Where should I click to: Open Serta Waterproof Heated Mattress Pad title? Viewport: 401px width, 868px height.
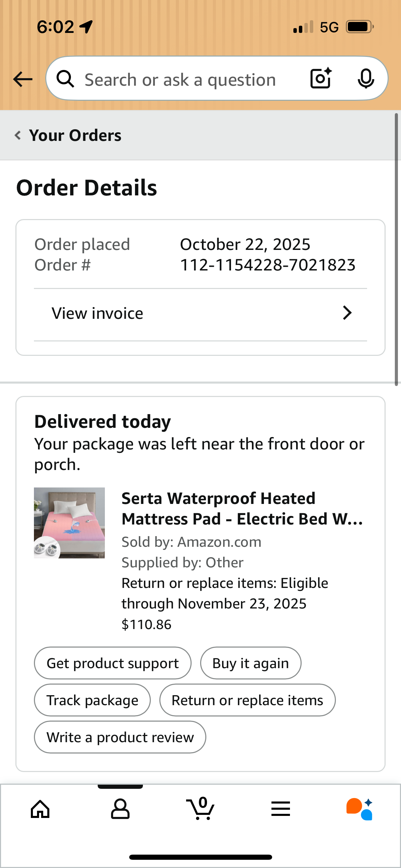pos(242,508)
